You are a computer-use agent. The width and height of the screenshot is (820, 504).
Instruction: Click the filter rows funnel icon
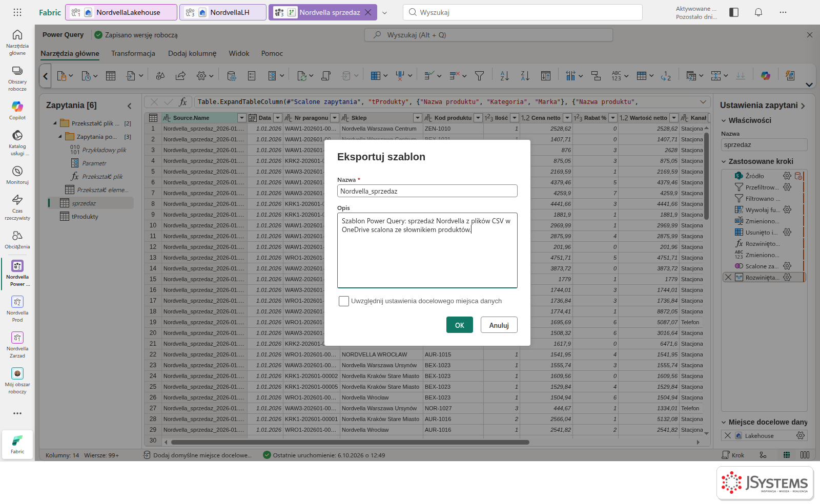point(479,76)
